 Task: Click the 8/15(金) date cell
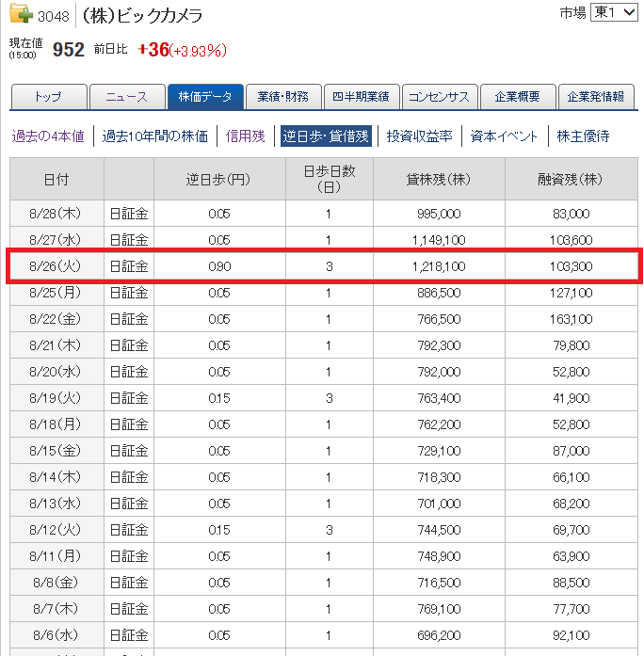coord(56,451)
